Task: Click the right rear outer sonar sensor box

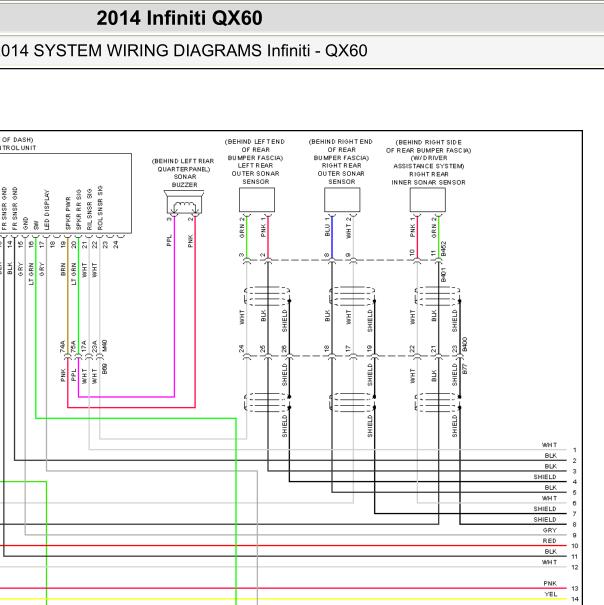Action: coord(342,200)
